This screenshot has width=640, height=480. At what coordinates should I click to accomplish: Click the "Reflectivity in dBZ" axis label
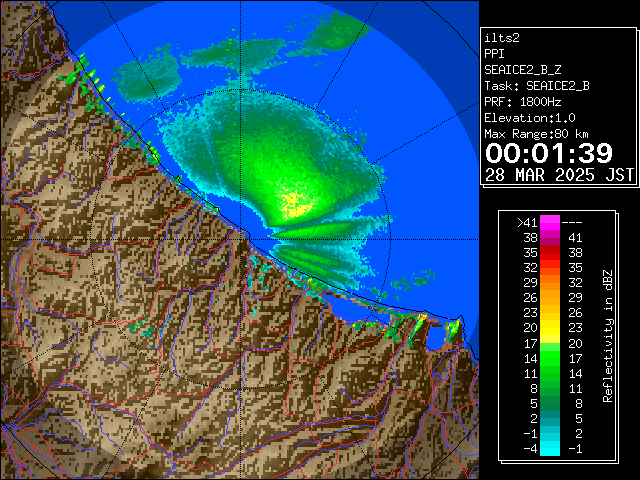tap(608, 336)
